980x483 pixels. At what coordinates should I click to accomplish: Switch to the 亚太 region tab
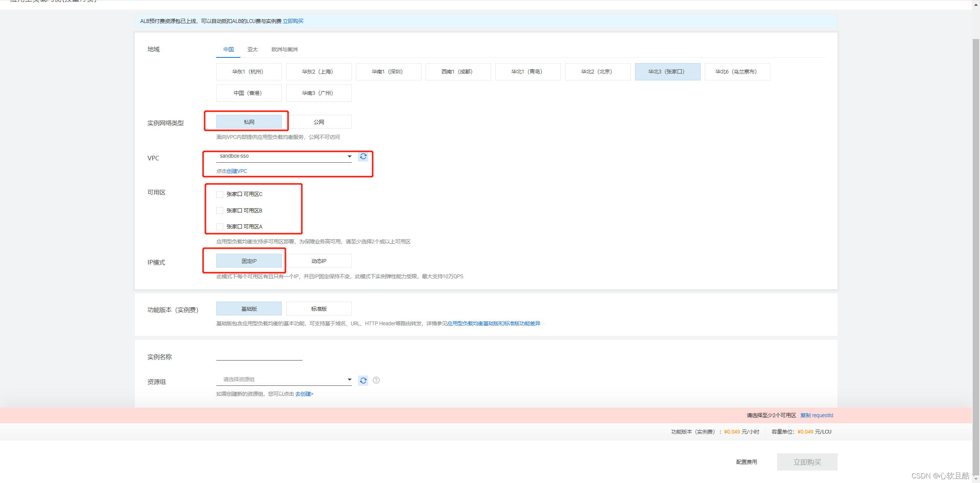point(252,49)
